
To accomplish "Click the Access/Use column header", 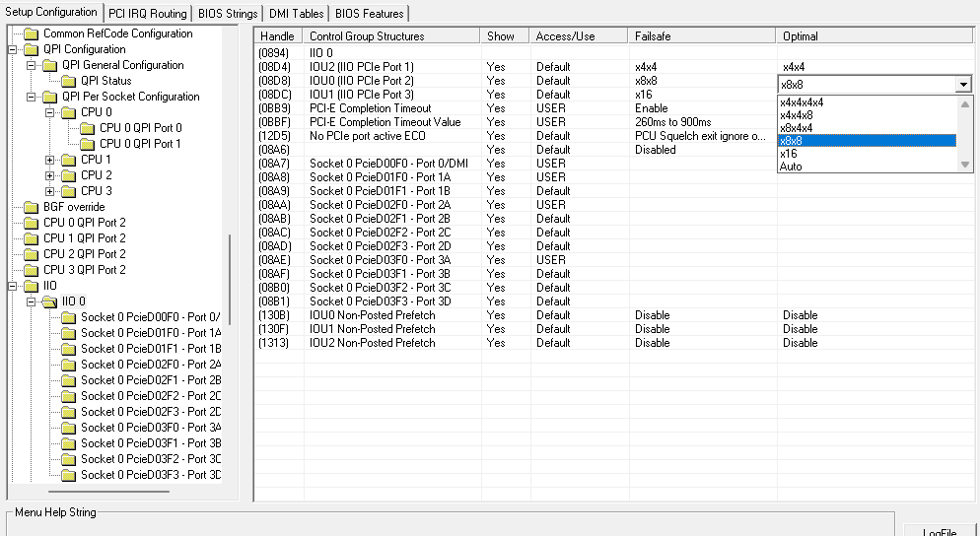I will [x=578, y=36].
